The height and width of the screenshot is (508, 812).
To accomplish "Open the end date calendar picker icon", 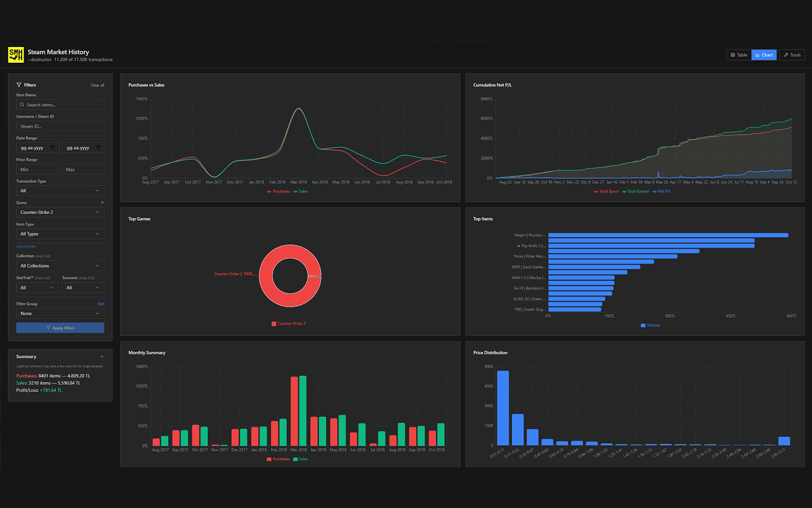I will (x=98, y=148).
